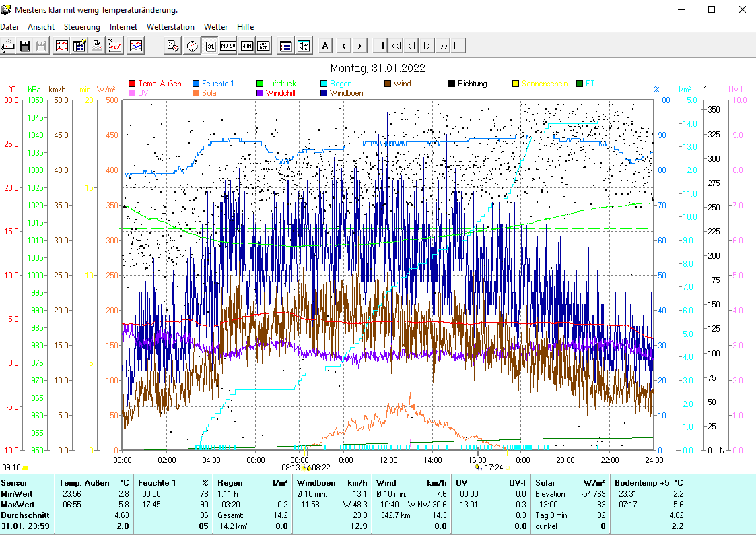The image size is (756, 535).
Task: Click the "dunkel" status text
Action: 546,526
